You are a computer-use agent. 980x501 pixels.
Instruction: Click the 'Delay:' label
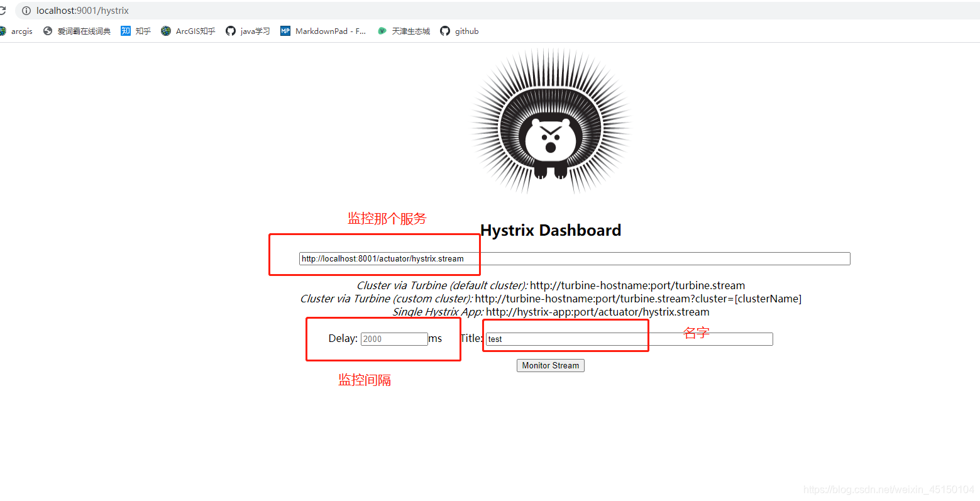click(x=343, y=338)
